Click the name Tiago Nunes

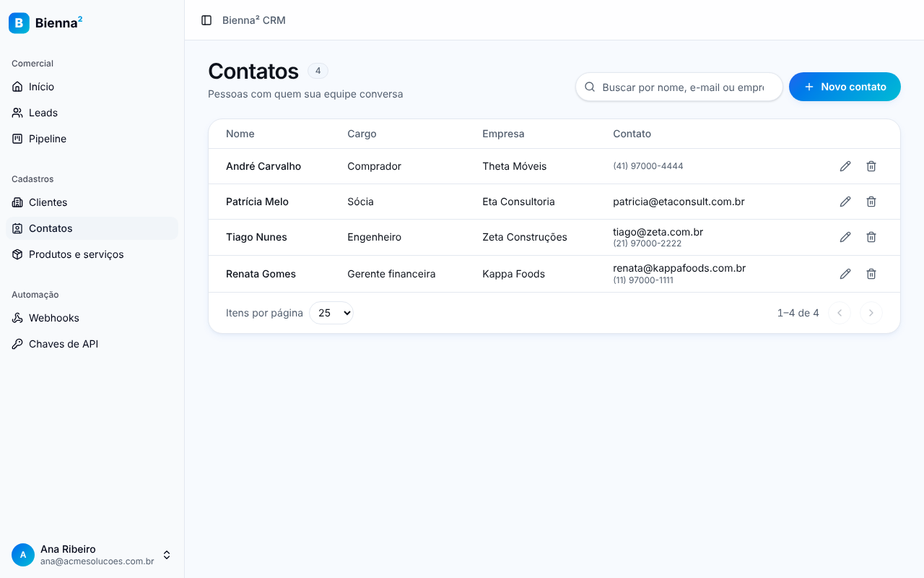(x=256, y=237)
